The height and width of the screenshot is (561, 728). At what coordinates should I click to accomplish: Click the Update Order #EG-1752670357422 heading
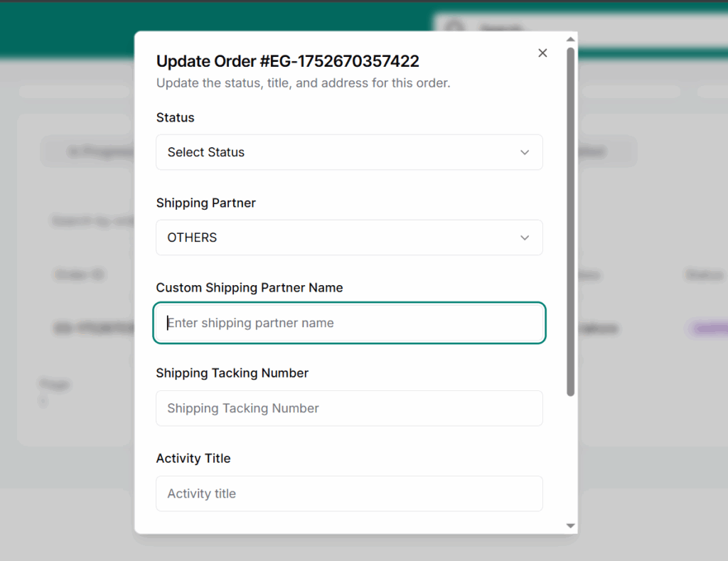point(287,61)
